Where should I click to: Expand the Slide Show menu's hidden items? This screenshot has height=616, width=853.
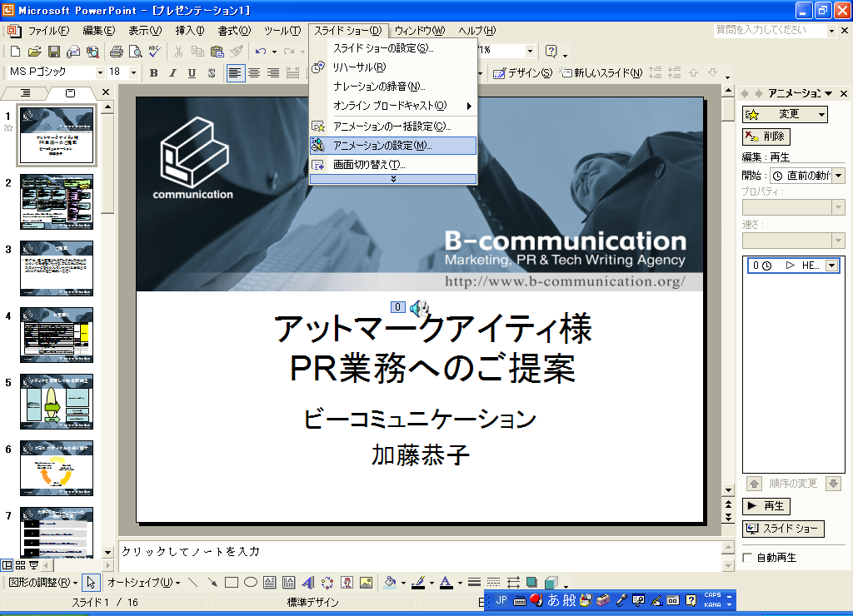(393, 179)
